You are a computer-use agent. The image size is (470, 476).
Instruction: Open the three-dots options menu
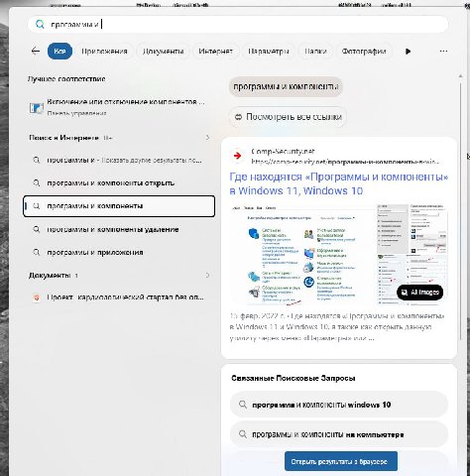(443, 52)
